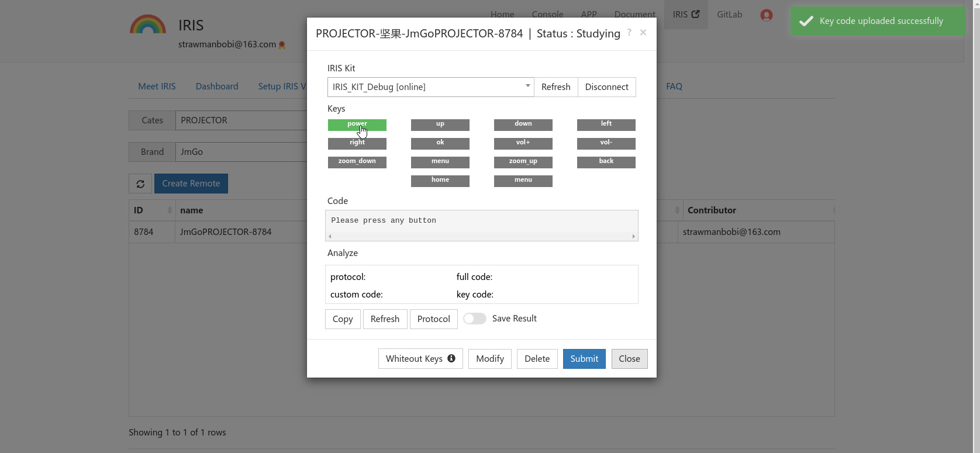980x453 pixels.
Task: Select the zoom_up key
Action: [523, 162]
